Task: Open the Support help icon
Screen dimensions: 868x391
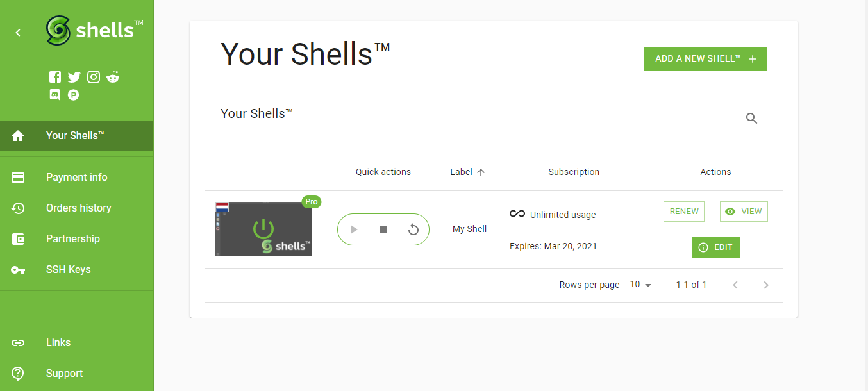Action: [x=18, y=373]
